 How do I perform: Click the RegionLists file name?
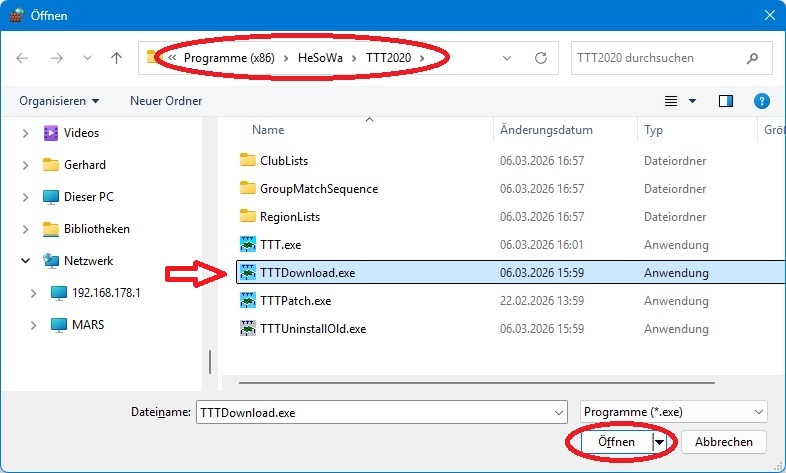tap(290, 217)
